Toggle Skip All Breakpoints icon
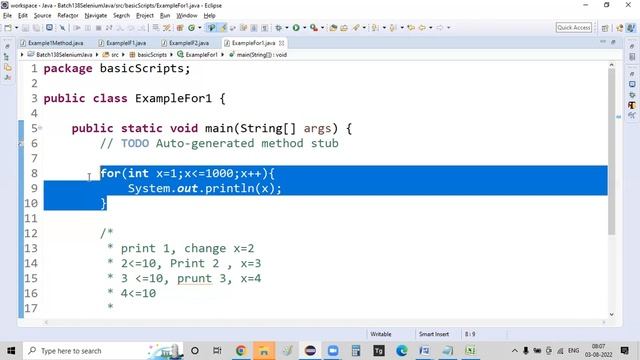Image resolution: width=640 pixels, height=360 pixels. pyautogui.click(x=62, y=28)
